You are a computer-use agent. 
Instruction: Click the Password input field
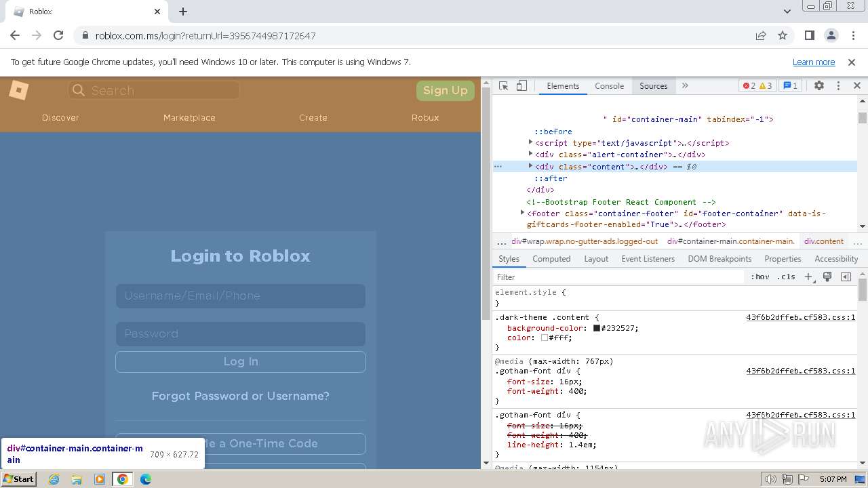click(x=241, y=333)
